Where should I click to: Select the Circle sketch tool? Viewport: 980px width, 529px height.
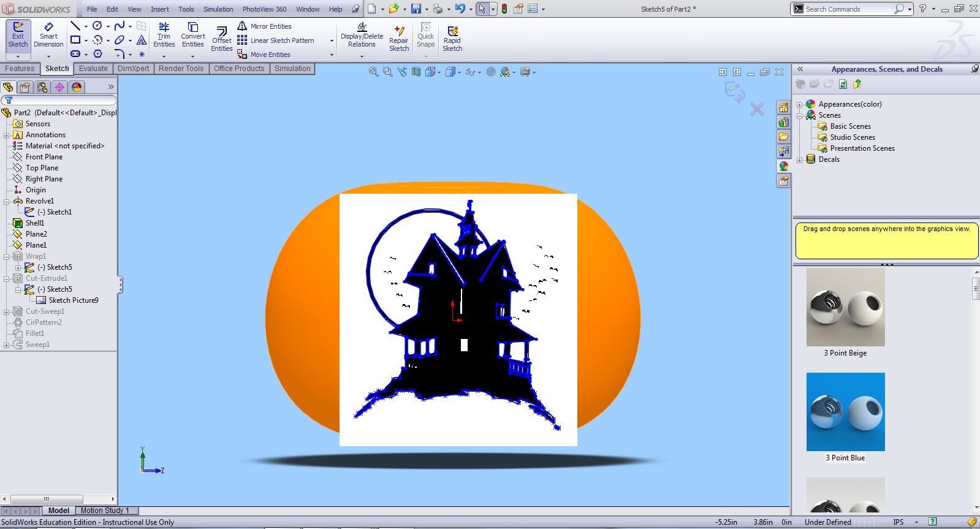[x=97, y=26]
